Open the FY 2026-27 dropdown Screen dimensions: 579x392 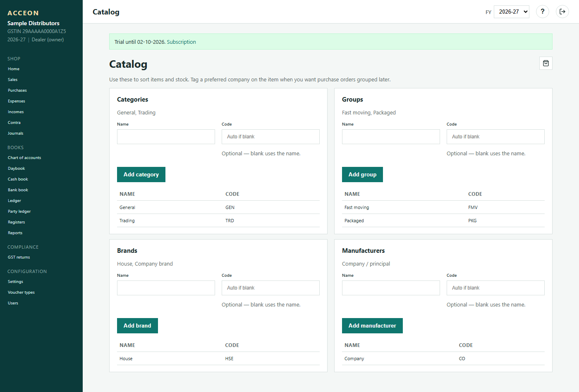(x=512, y=12)
